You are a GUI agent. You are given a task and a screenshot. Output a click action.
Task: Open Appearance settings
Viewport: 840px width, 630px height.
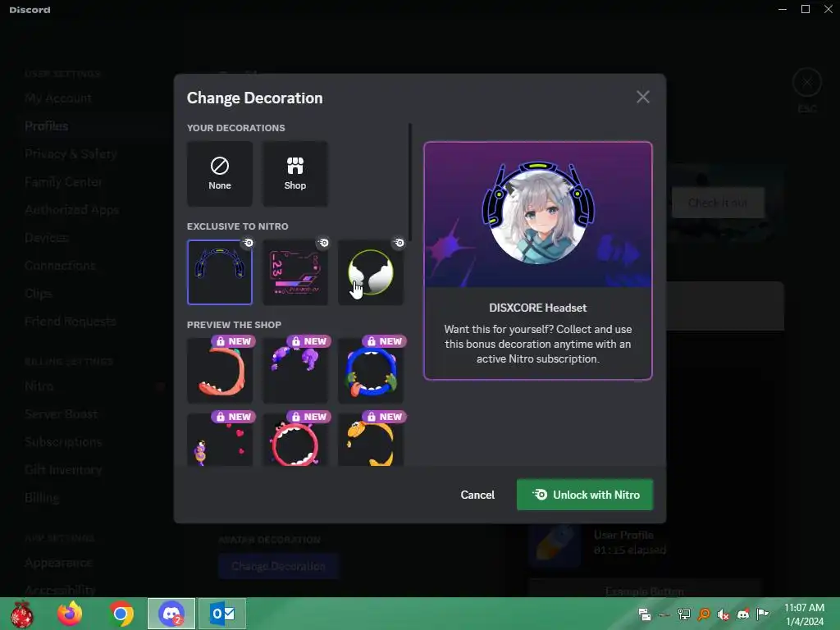tap(58, 563)
